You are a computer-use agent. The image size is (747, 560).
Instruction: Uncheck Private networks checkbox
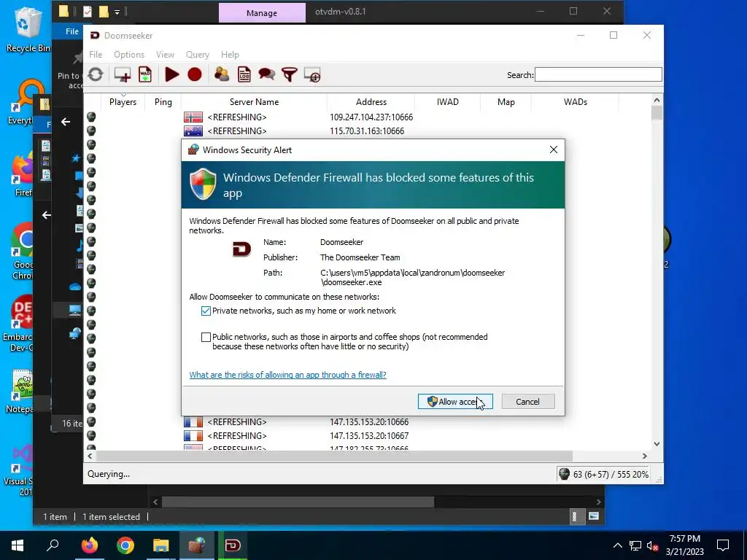pos(206,311)
